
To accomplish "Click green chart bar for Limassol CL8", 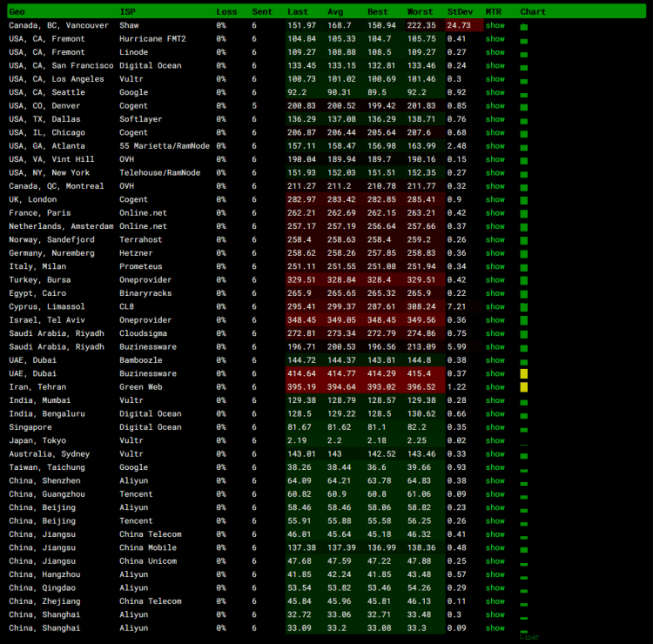I will click(524, 307).
